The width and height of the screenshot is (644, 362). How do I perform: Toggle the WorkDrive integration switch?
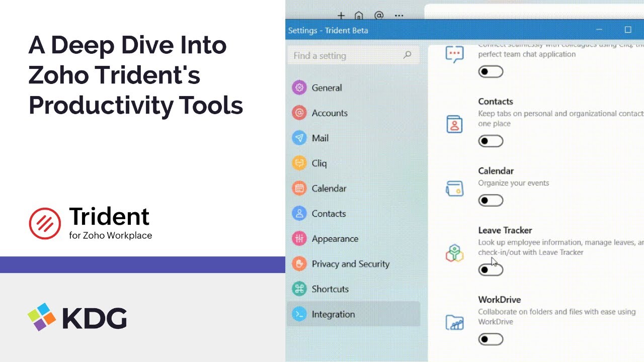click(491, 339)
